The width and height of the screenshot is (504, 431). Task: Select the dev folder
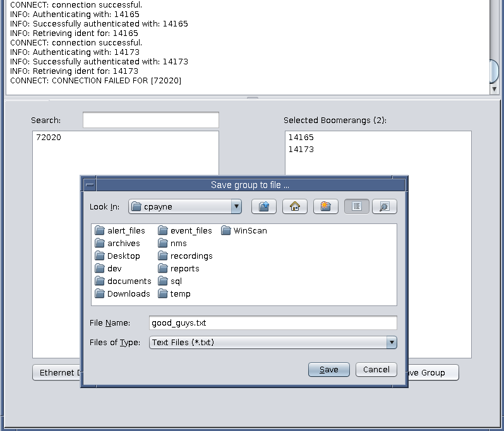point(108,268)
